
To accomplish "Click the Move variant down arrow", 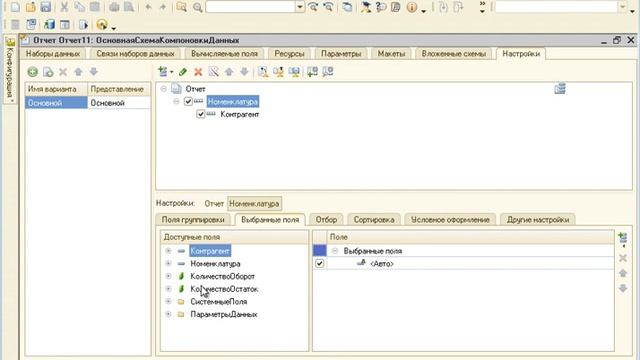I will point(93,72).
